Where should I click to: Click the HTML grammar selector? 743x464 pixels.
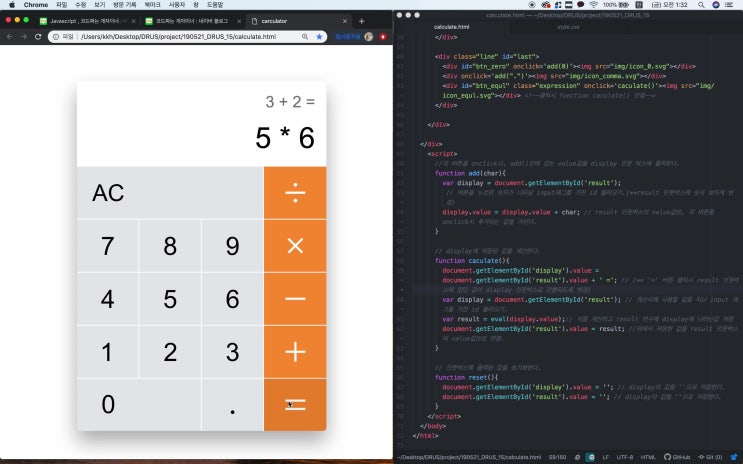point(648,457)
